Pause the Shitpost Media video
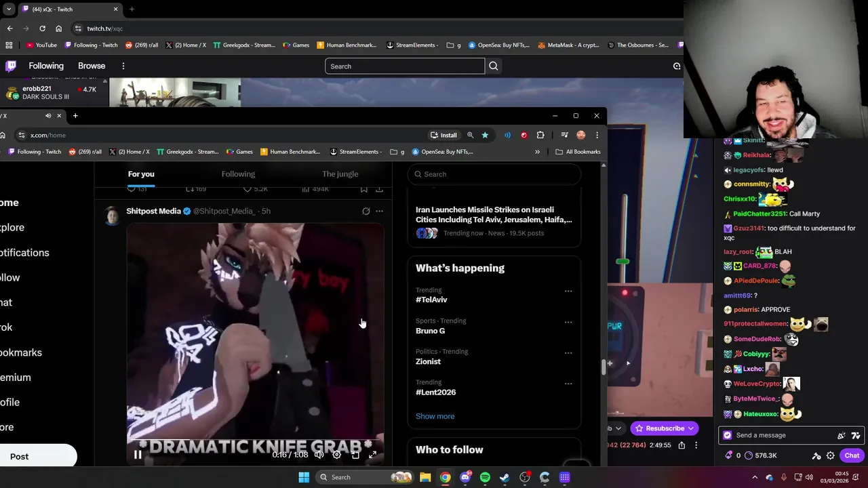This screenshot has height=488, width=868. (x=138, y=455)
